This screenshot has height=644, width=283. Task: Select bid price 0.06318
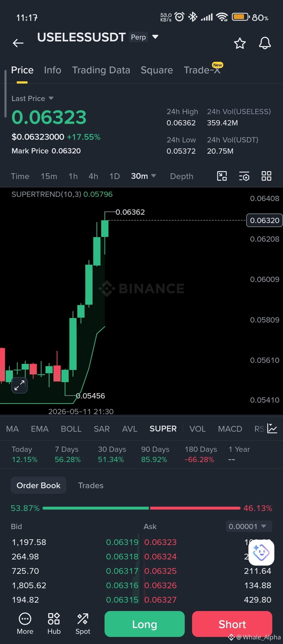pyautogui.click(x=122, y=557)
